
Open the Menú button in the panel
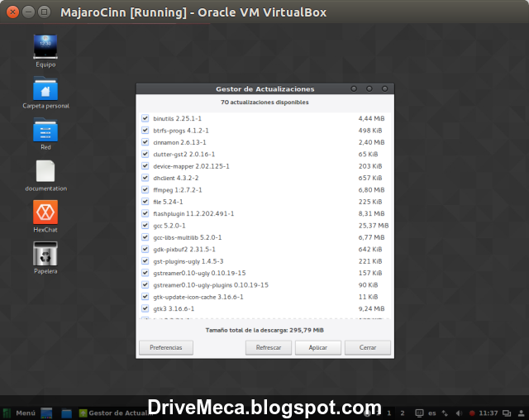tap(19, 413)
